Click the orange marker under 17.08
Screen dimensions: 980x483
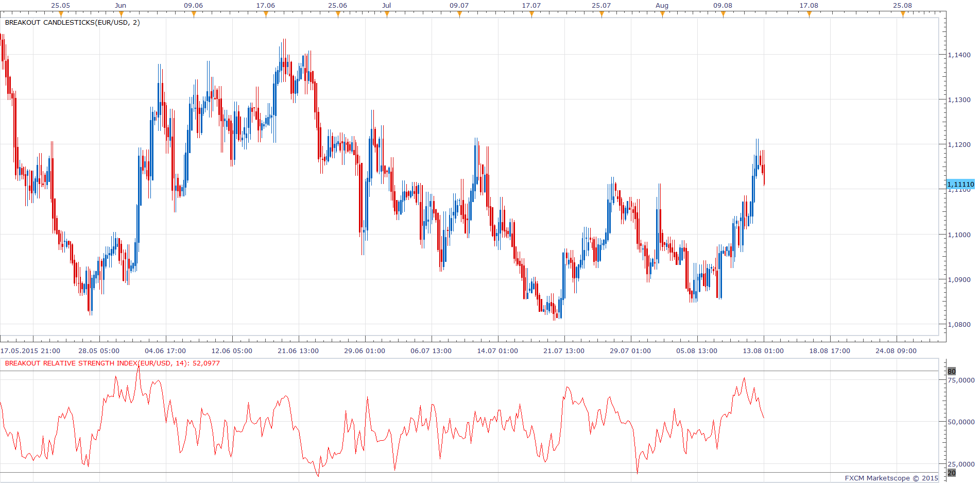[x=809, y=14]
